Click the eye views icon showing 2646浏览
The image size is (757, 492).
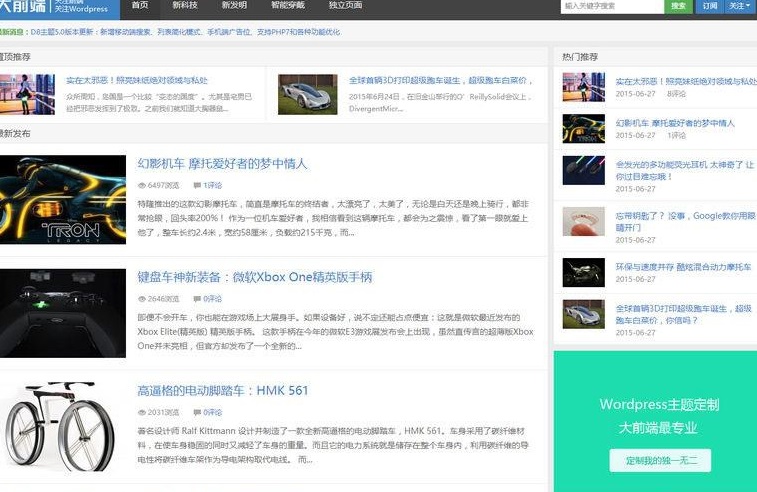pyautogui.click(x=141, y=299)
